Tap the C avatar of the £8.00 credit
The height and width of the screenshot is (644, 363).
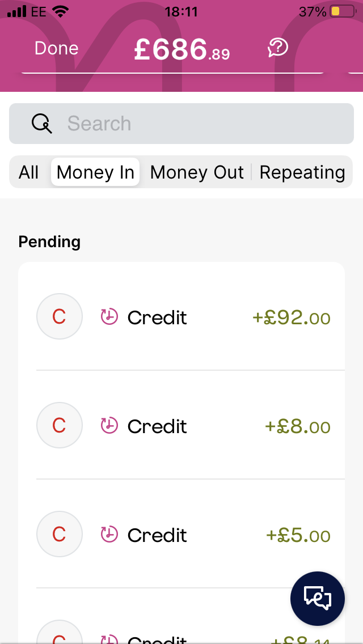click(60, 425)
